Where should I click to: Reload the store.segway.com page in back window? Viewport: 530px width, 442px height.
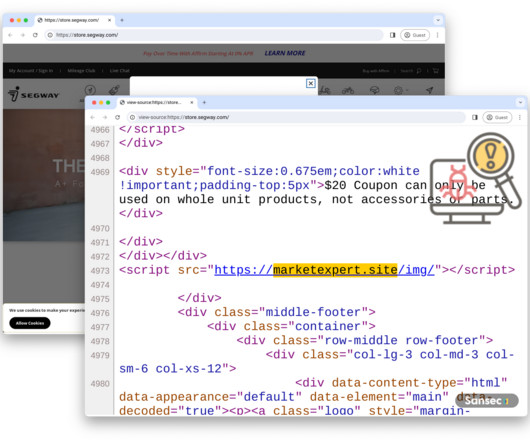[35, 35]
